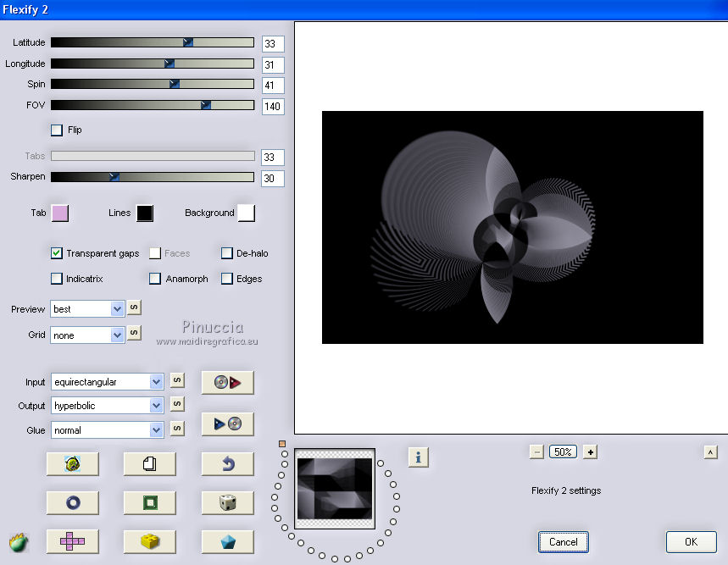This screenshot has height=565, width=728.
Task: Open the info button beside thumbnail
Action: coord(418,457)
